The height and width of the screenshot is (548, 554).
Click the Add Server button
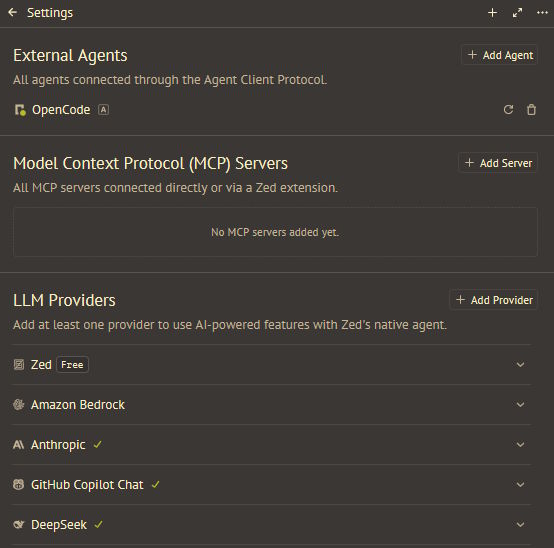498,163
